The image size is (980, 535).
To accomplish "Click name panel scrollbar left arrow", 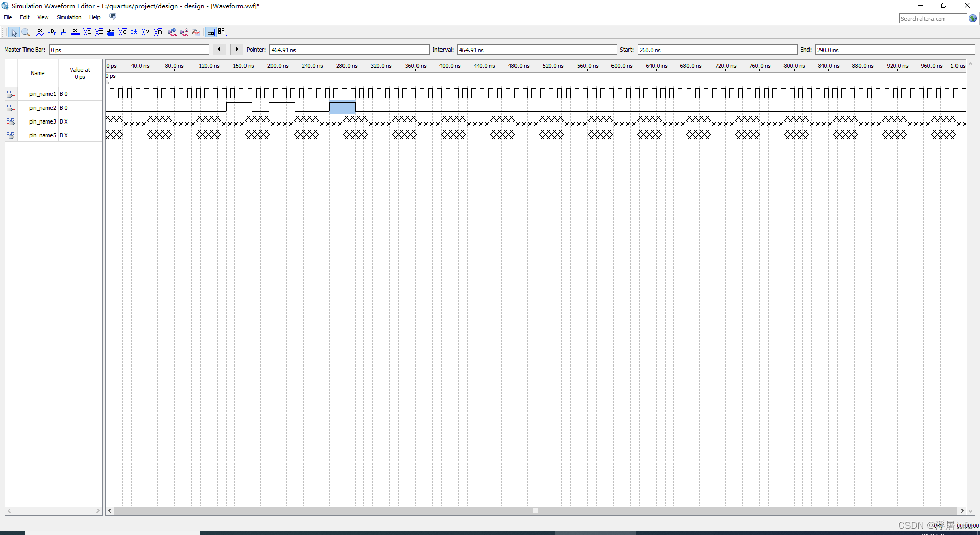I will (9, 510).
